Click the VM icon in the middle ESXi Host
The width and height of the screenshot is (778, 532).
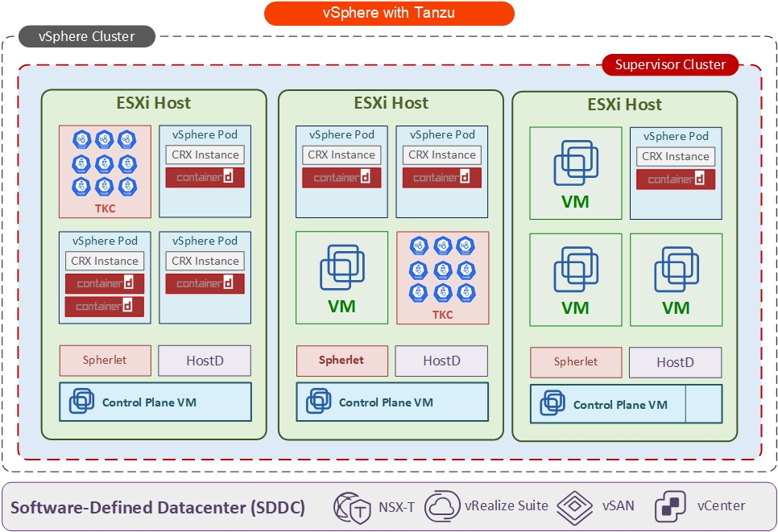tap(341, 267)
